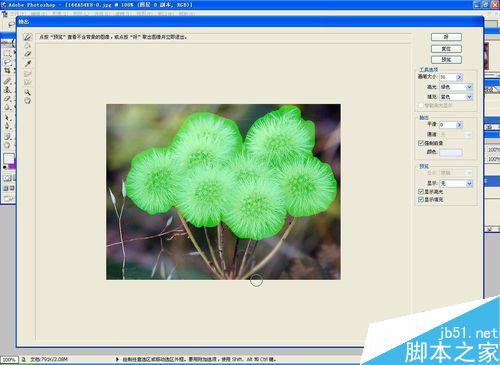Select the Eraser tool in Extract dialog

tap(28, 54)
